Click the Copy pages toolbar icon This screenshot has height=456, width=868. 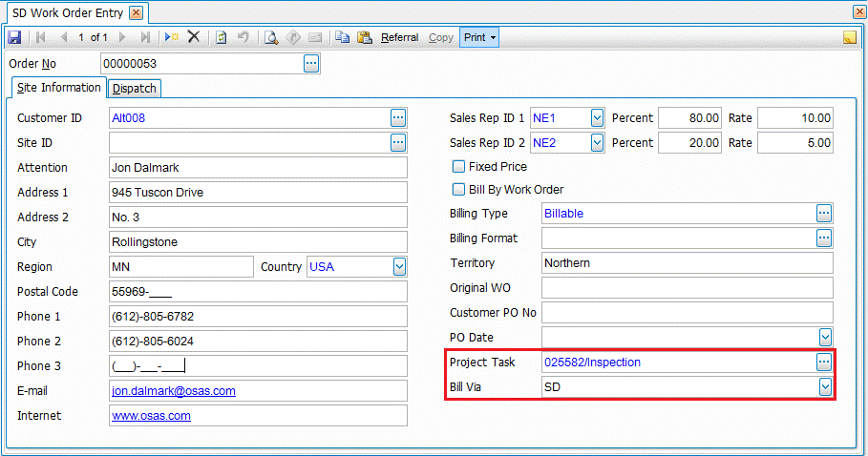342,37
